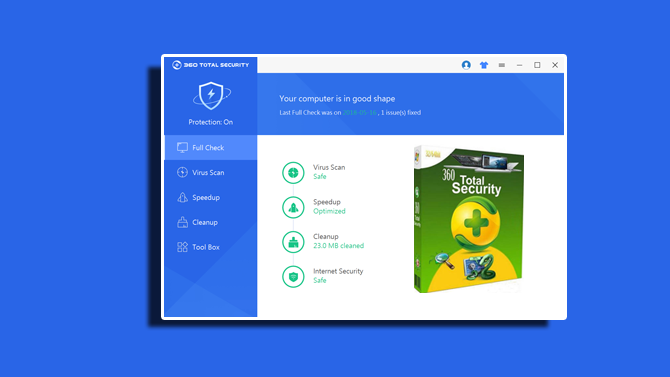This screenshot has width=670, height=377.
Task: Click the Speedup rocket sidebar icon
Action: 182,197
